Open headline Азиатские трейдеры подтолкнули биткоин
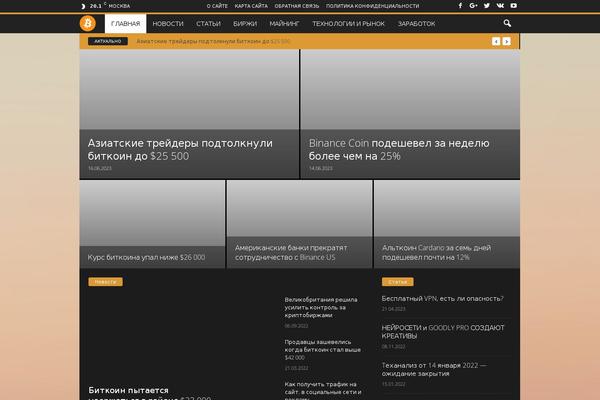The width and height of the screenshot is (600, 400). tap(180, 150)
